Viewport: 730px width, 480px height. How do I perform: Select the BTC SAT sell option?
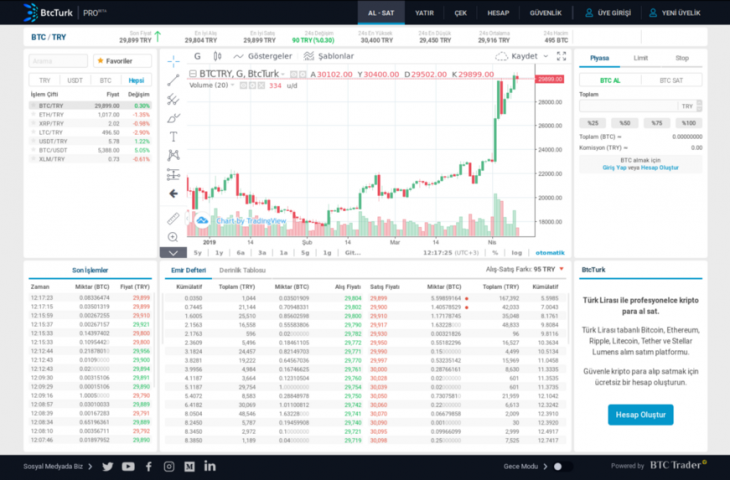point(671,81)
